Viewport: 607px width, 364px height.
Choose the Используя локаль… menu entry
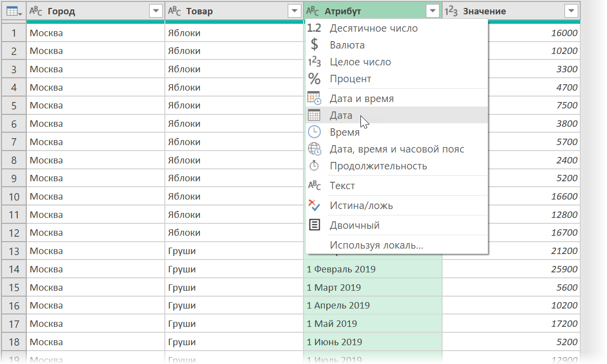click(397, 245)
